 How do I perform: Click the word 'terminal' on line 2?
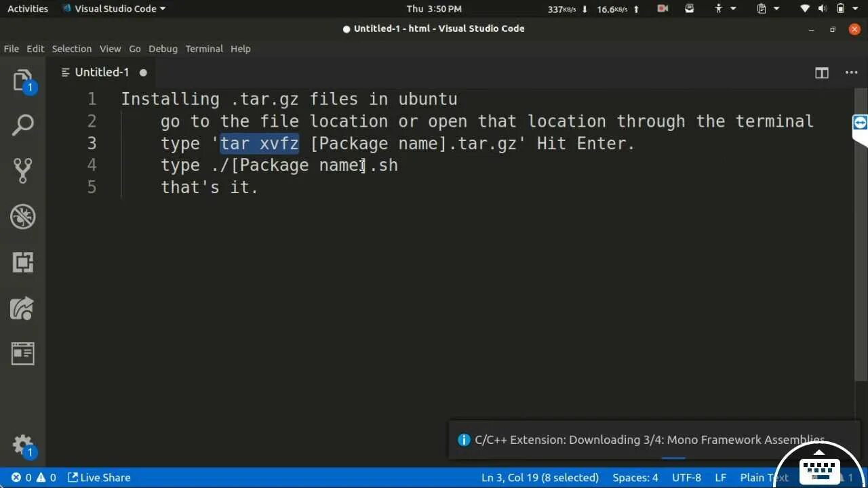[774, 121]
